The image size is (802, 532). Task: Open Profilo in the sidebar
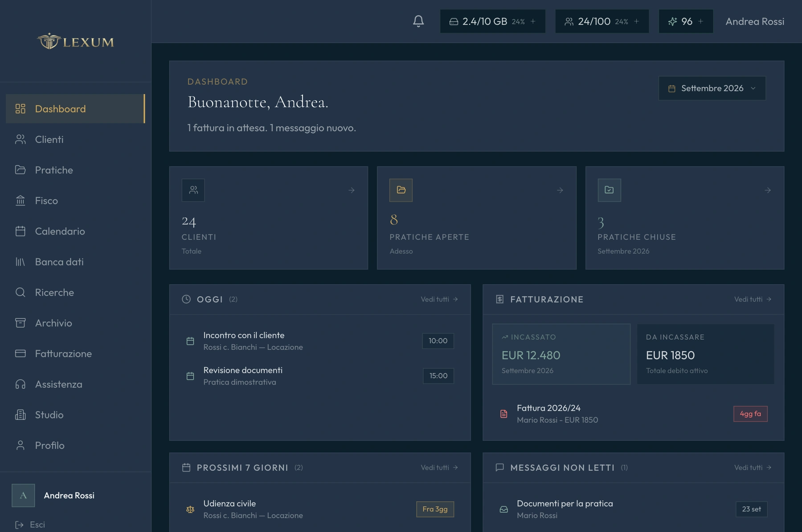tap(75, 445)
